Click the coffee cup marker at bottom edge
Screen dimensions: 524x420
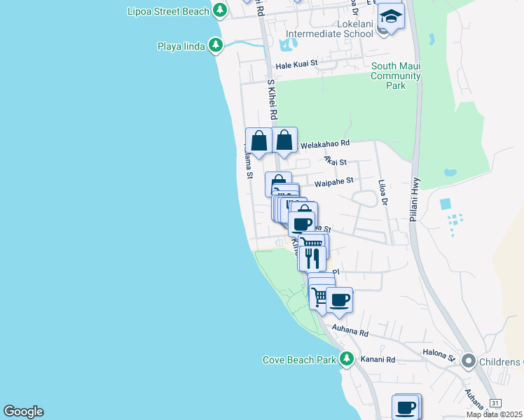click(x=406, y=407)
